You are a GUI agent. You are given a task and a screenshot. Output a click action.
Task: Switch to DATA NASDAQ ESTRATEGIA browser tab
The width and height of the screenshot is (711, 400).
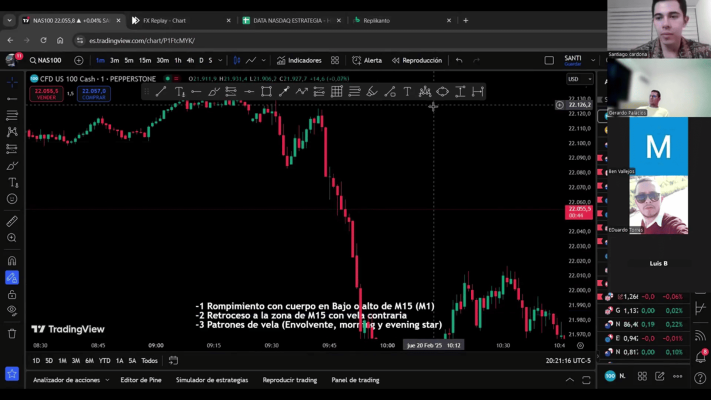(292, 20)
